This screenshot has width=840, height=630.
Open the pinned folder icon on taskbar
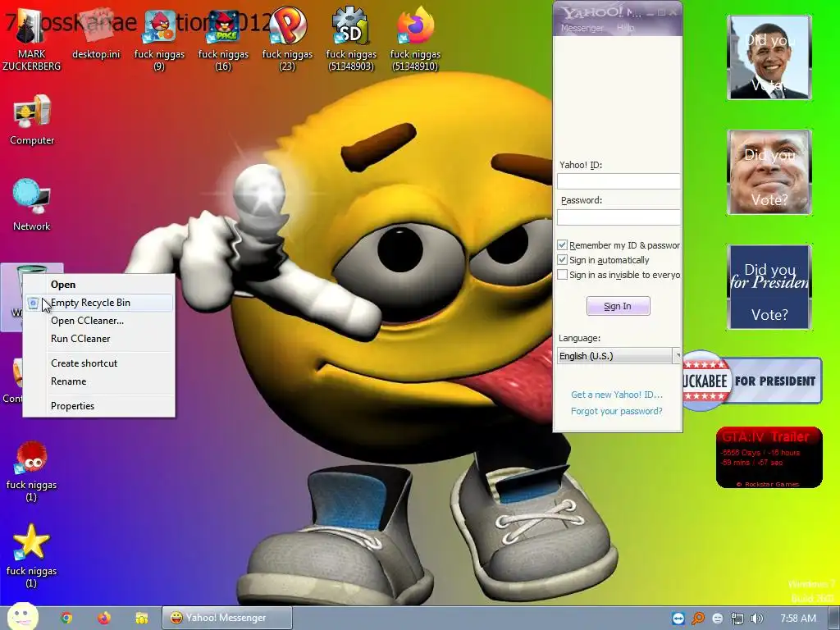(141, 618)
